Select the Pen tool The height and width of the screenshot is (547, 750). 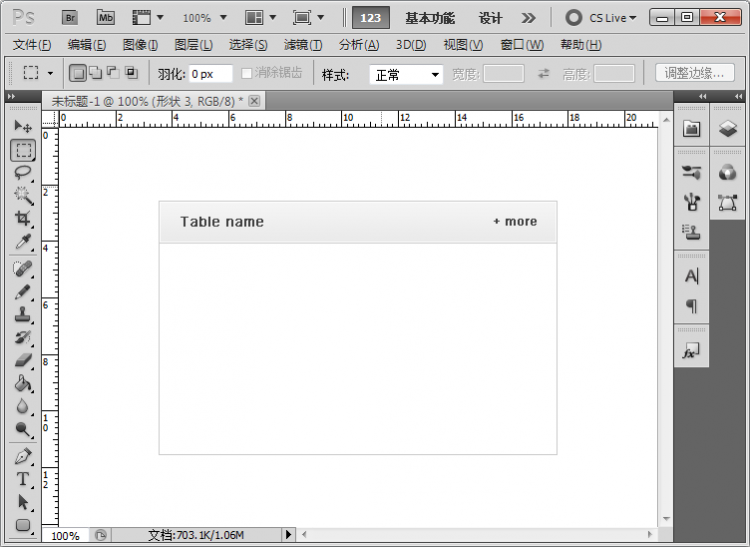(x=22, y=457)
